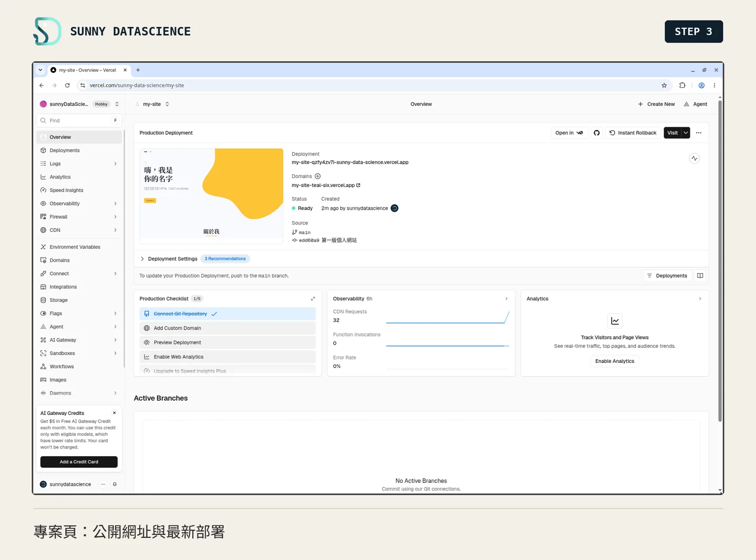
Task: Select Add Custom Domain checklist item
Action: pyautogui.click(x=228, y=328)
